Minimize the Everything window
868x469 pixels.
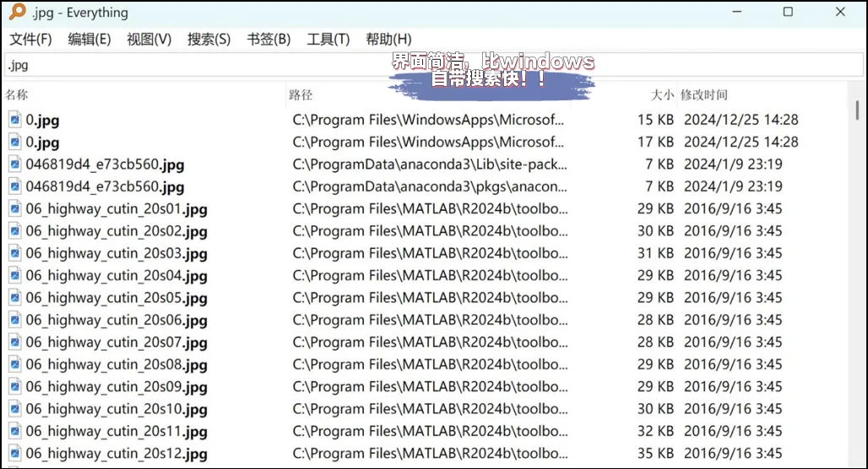tap(737, 12)
